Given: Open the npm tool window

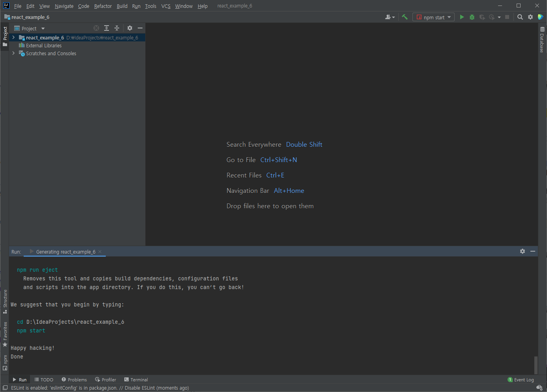Looking at the screenshot, I should coord(5,360).
